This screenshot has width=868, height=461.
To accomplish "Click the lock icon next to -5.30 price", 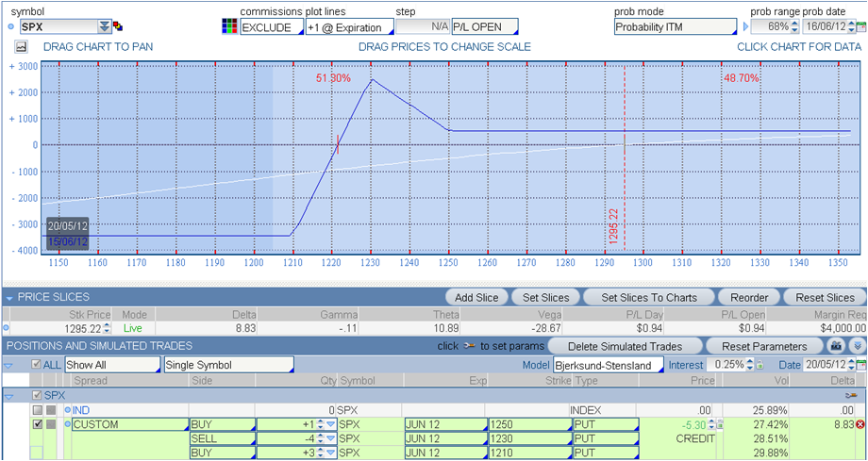I will [720, 424].
